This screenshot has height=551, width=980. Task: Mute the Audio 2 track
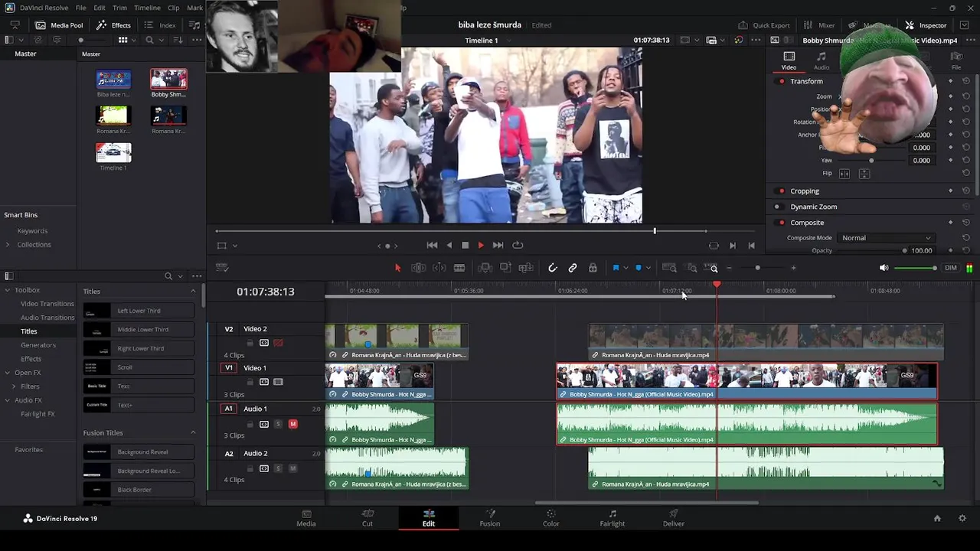(292, 468)
